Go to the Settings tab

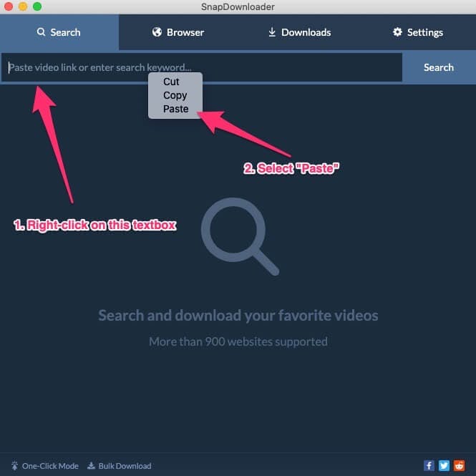(x=418, y=32)
